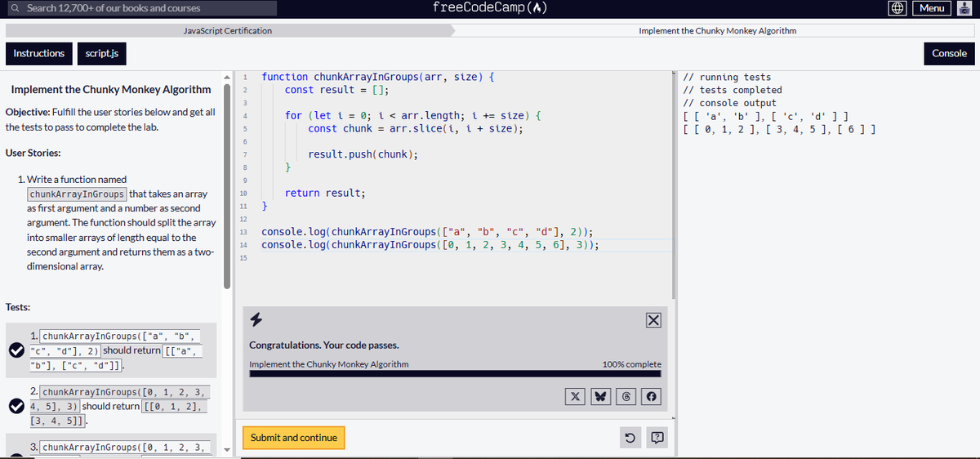Open Implement the Chunky Monkey Algorithm breadcrumb
Screen dimensions: 980x459
click(x=717, y=31)
